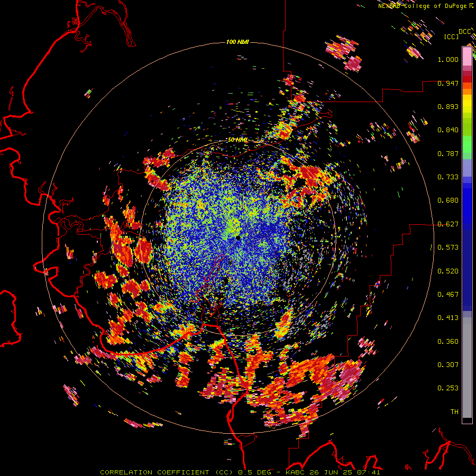Click the CORRELATION COEFFICIENT (CC) caption title
This screenshot has height=476, width=476.
pos(167,472)
